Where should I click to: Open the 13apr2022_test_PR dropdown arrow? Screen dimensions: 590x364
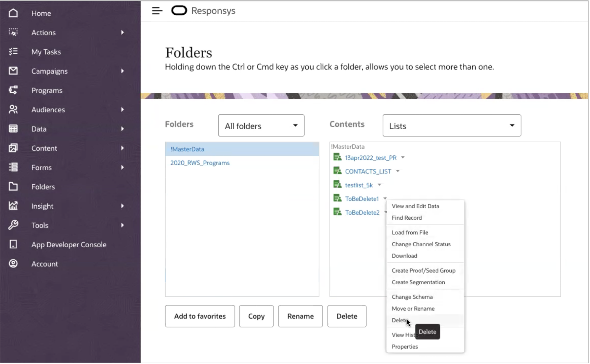[403, 158]
